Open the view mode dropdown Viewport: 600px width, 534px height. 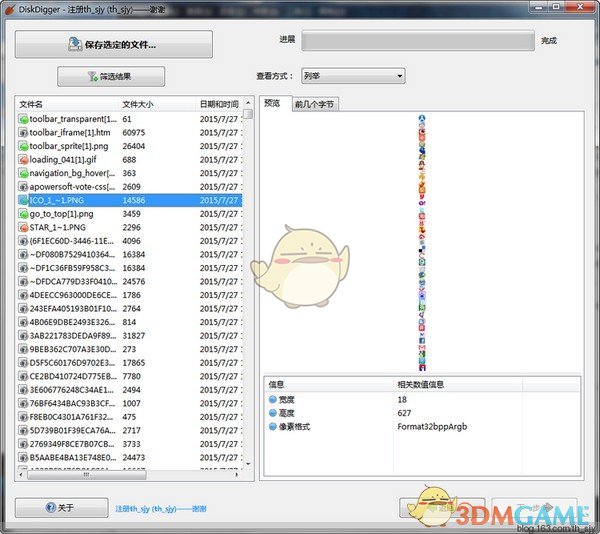[x=353, y=76]
